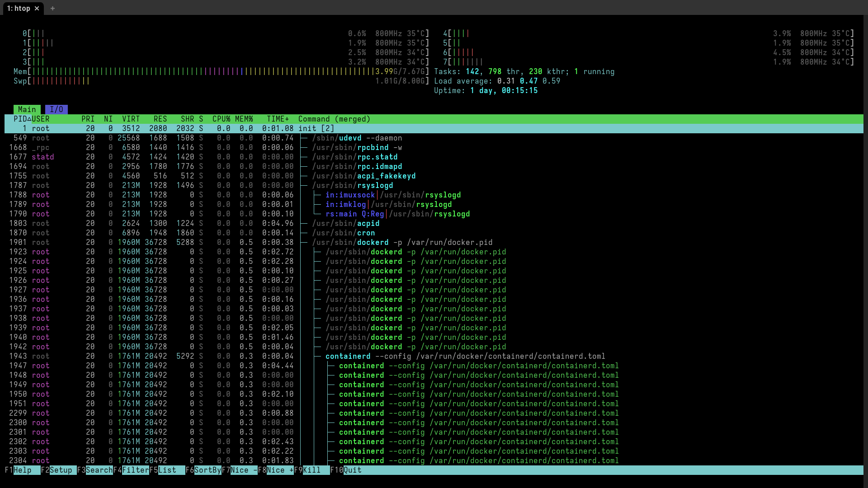Open a new terminal tab
The width and height of the screenshot is (868, 488).
point(52,9)
